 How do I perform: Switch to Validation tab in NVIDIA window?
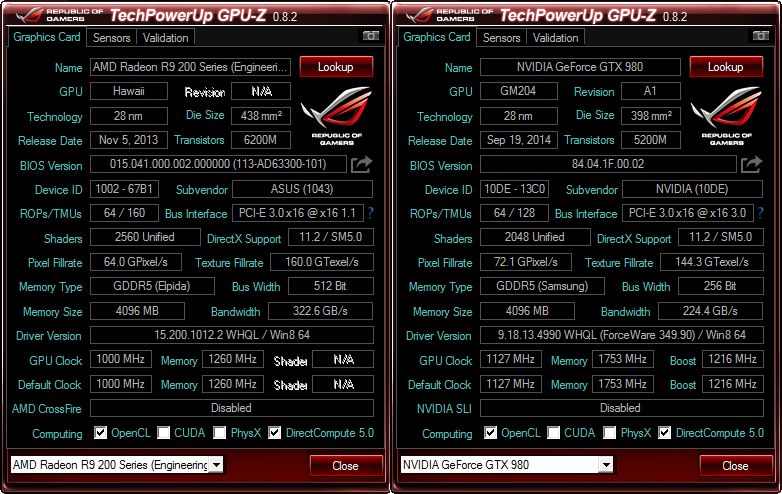(x=556, y=38)
